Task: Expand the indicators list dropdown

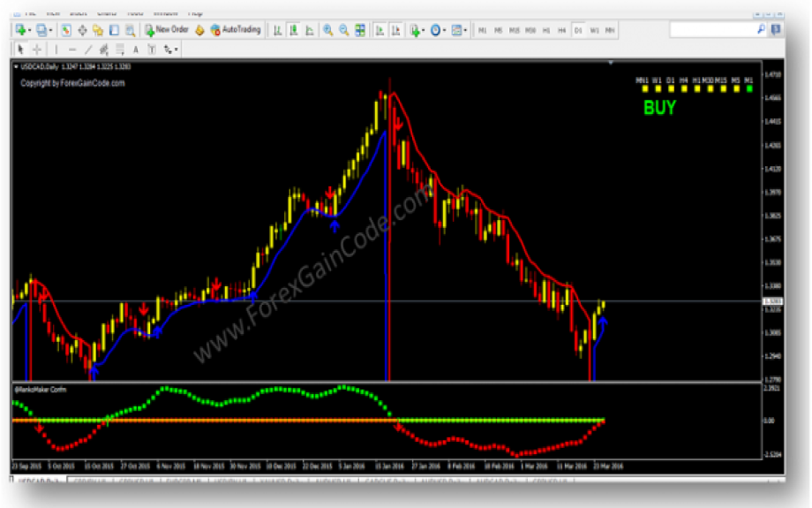Action: pyautogui.click(x=425, y=30)
